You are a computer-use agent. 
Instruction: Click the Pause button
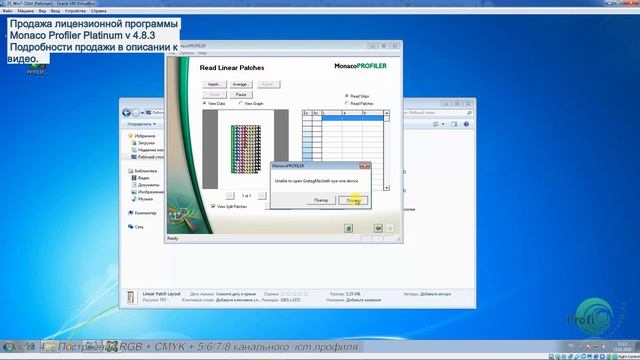point(241,95)
